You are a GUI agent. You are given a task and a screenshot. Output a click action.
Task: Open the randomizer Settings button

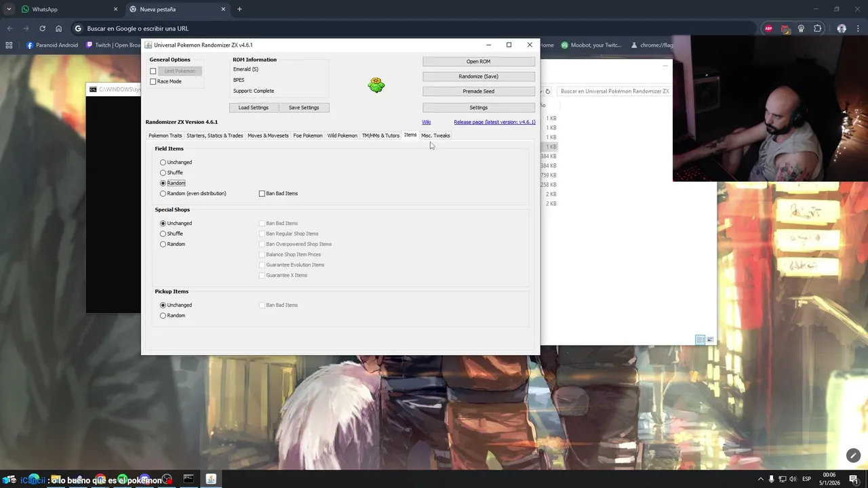478,108
